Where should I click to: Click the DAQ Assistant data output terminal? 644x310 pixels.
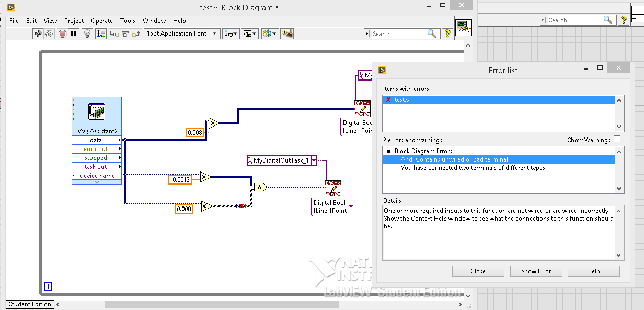pyautogui.click(x=96, y=140)
